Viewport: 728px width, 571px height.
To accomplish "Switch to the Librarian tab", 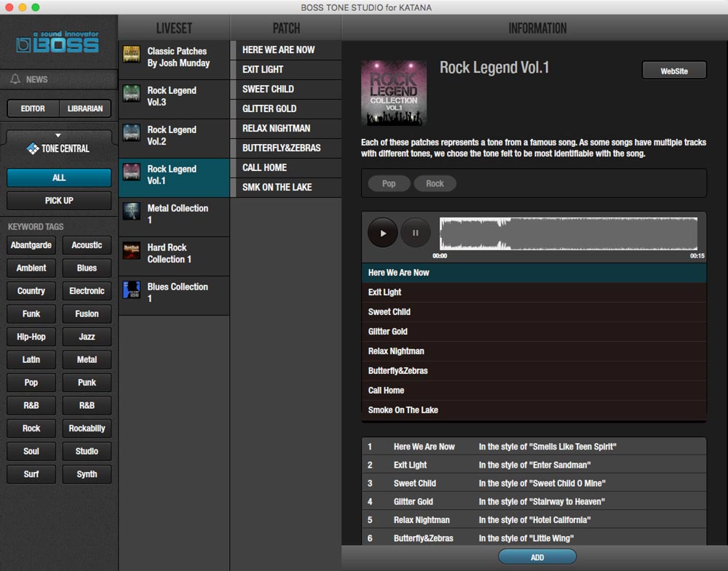I will point(85,108).
